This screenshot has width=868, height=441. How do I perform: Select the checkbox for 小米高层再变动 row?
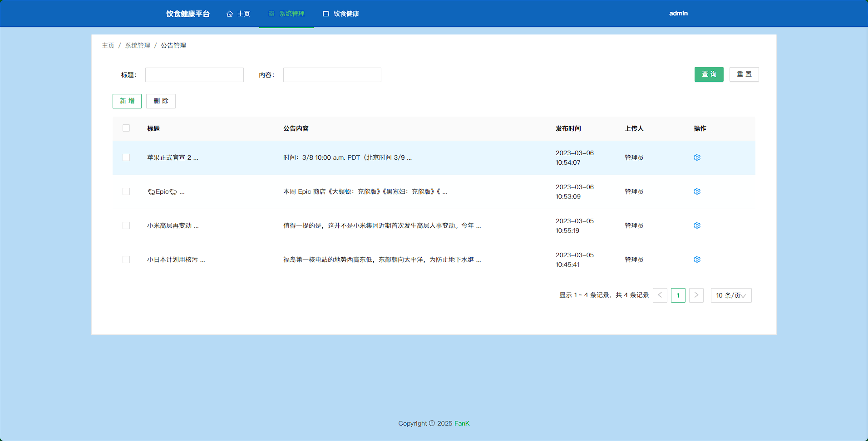(126, 225)
